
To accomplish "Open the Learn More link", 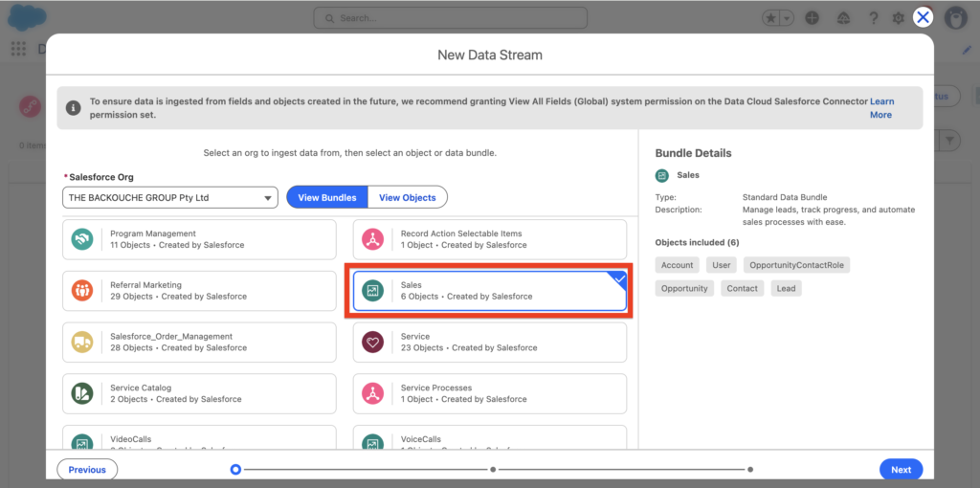I will tap(880, 108).
